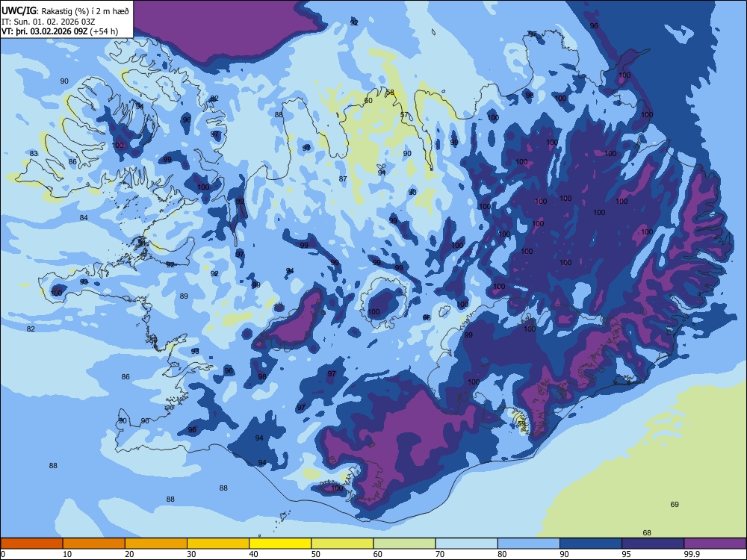This screenshot has height=560, width=747.
Task: Click the orange 10-20 legend swatch
Action: 94,544
